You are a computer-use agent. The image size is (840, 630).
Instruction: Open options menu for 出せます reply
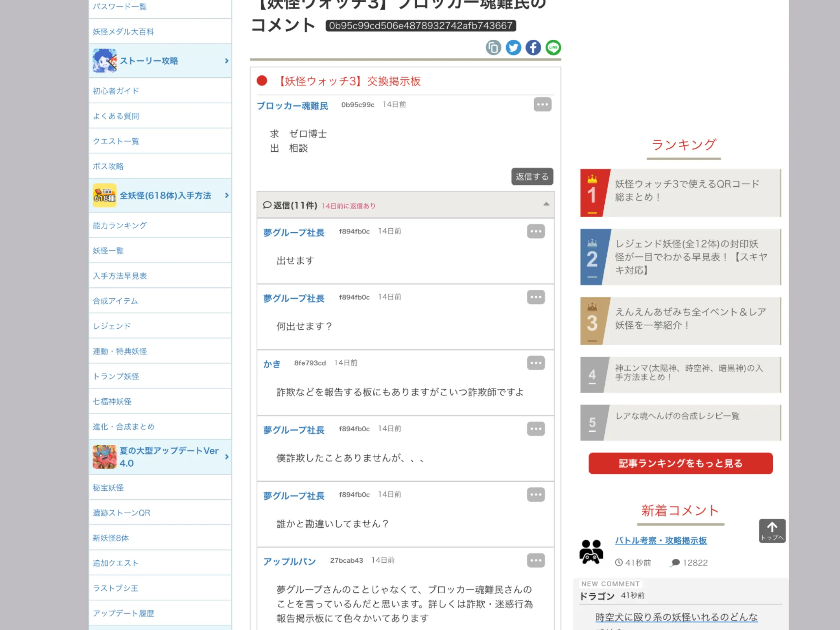(x=536, y=231)
